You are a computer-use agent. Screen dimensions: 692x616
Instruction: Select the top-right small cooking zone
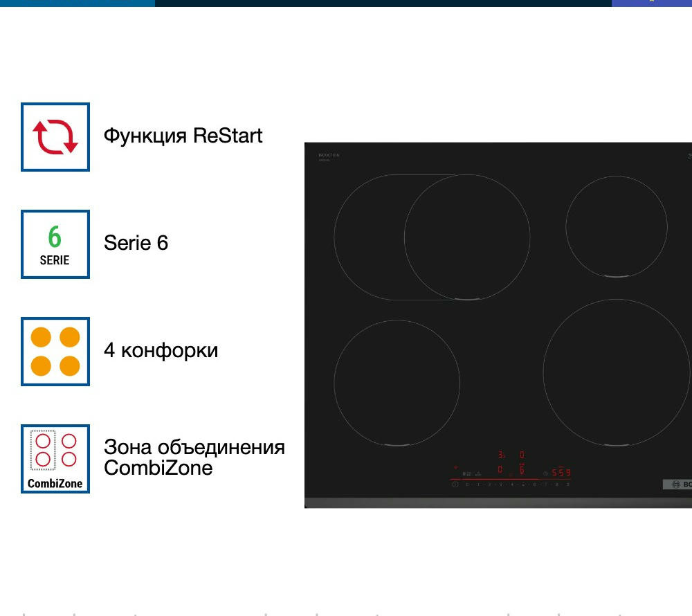click(616, 226)
